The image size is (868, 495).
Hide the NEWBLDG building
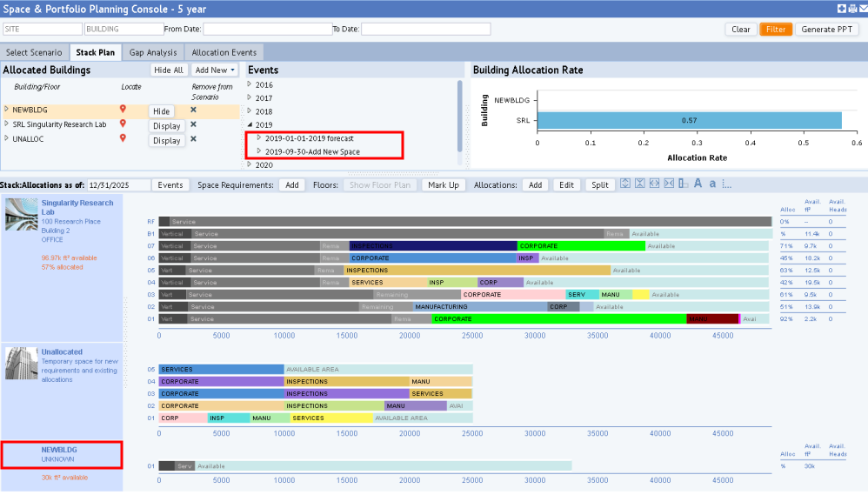click(x=161, y=111)
